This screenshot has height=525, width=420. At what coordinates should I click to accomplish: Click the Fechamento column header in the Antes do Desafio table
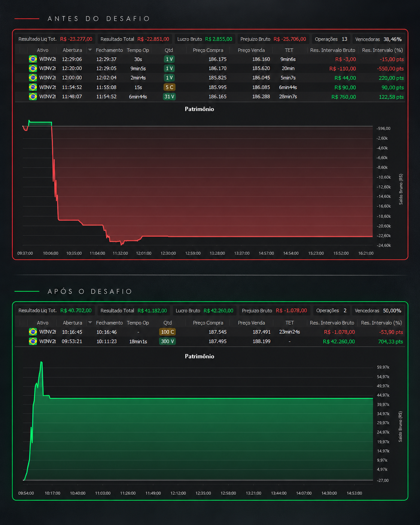click(x=109, y=50)
